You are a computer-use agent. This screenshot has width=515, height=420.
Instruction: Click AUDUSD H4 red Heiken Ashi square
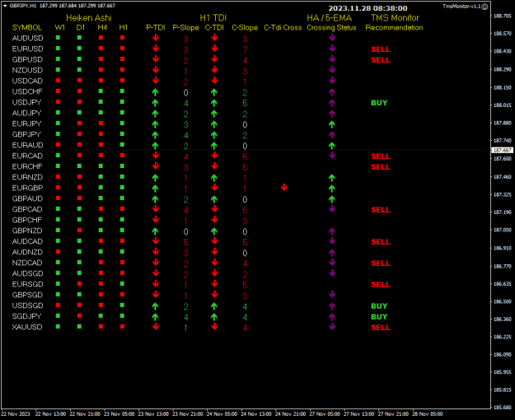click(x=101, y=38)
